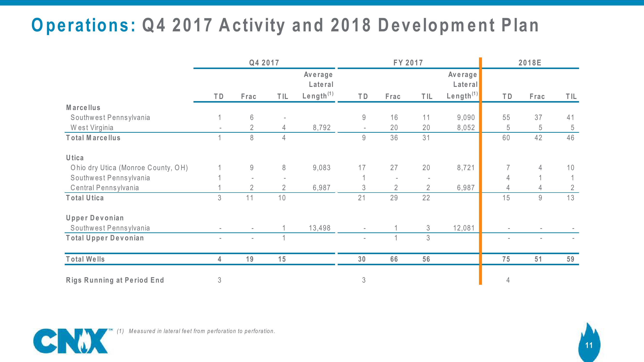Click the 2018E Frac value '37'
This screenshot has width=644, height=362.
coord(538,118)
